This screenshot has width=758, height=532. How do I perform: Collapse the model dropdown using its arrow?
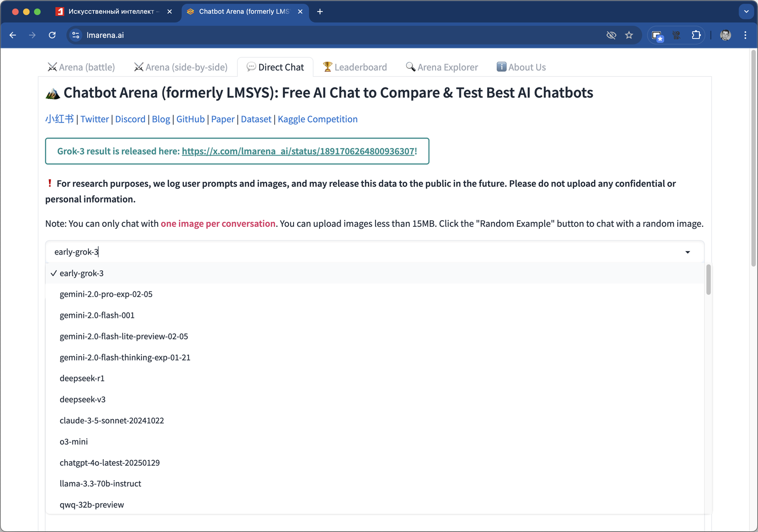pos(687,252)
